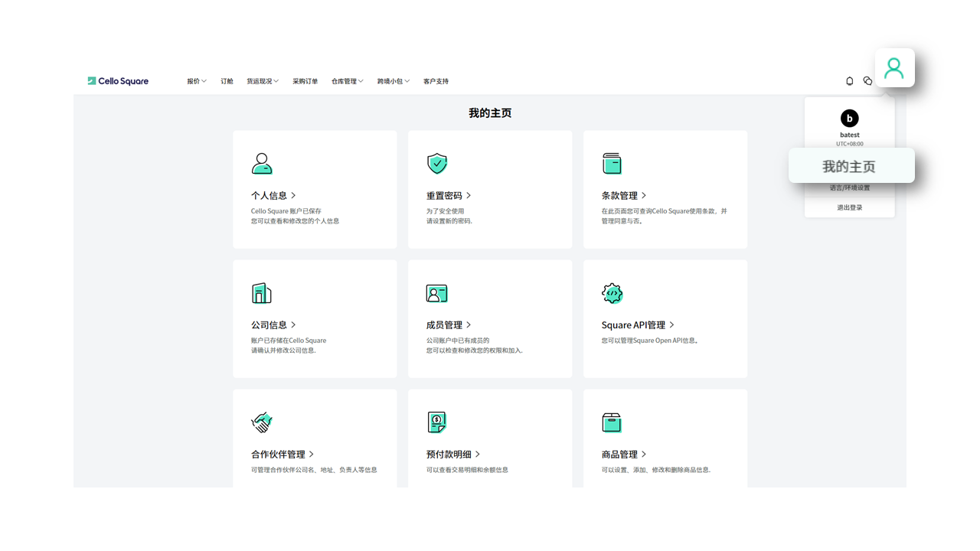980x551 pixels.
Task: Click the shield icon on 重置密码 card
Action: 437,163
